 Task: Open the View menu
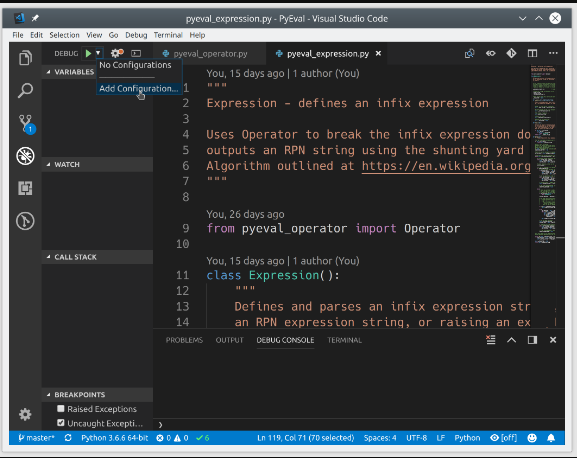pyautogui.click(x=94, y=35)
